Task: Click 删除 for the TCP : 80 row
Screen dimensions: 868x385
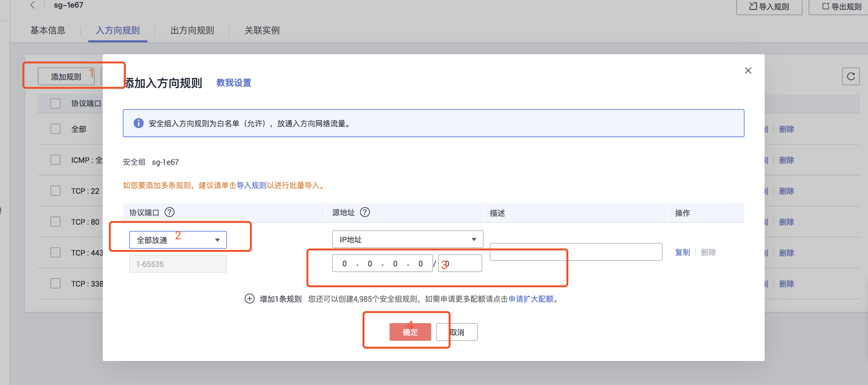Action: [x=786, y=222]
